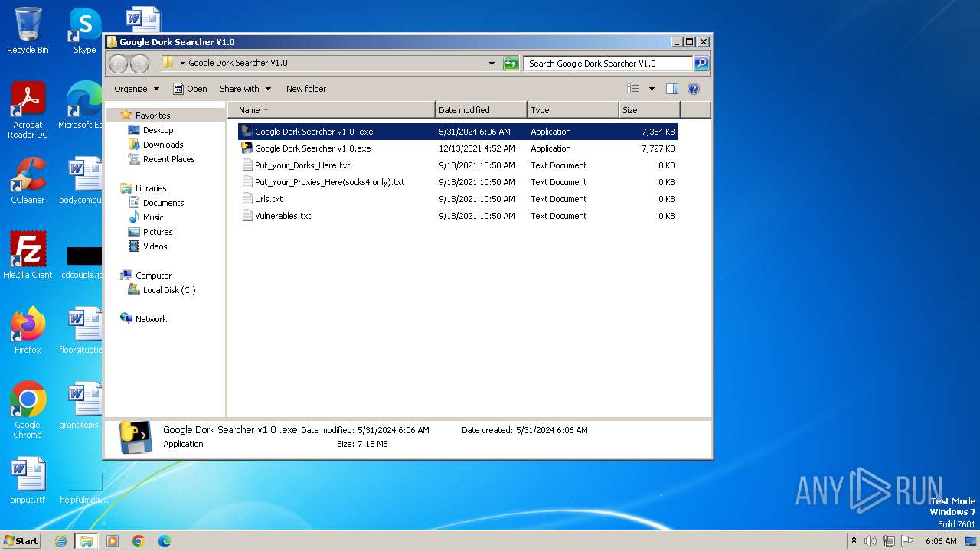The height and width of the screenshot is (551, 980).
Task: Click the volume speaker tray icon
Action: 870,541
